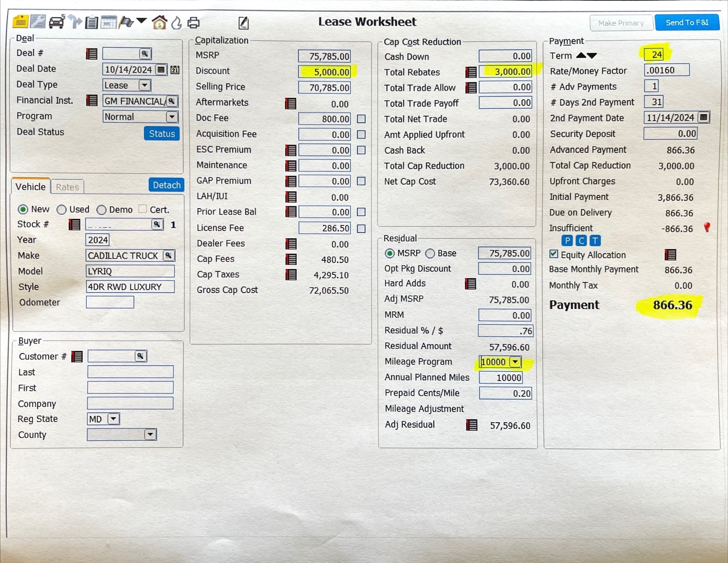Search Financial Inst. with magnifier

point(171,101)
